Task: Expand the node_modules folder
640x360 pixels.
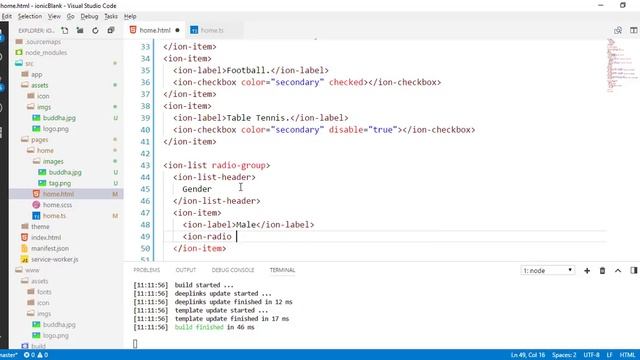Action: [x=46, y=52]
